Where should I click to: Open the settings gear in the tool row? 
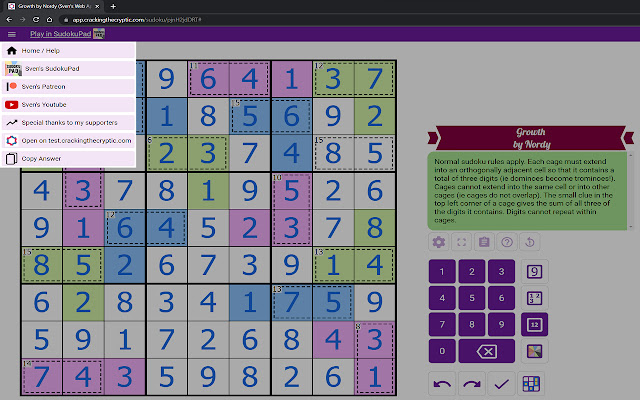point(438,241)
